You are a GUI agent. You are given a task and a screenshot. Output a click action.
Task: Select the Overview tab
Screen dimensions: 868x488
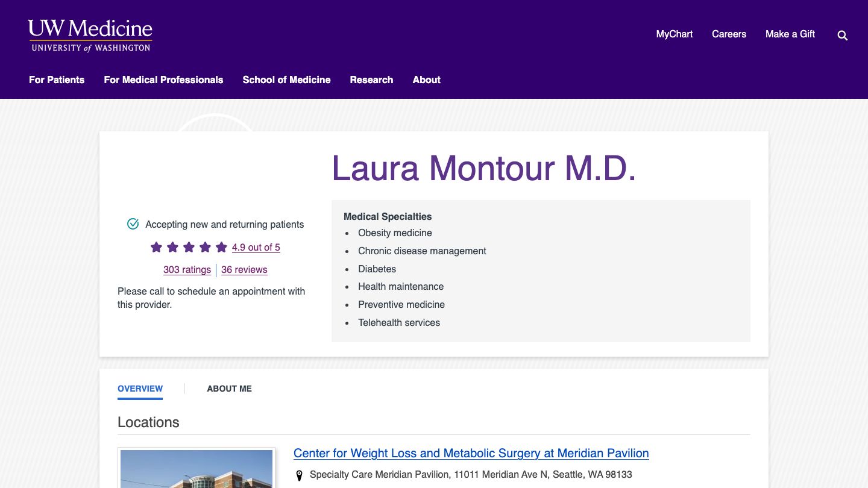coord(140,389)
